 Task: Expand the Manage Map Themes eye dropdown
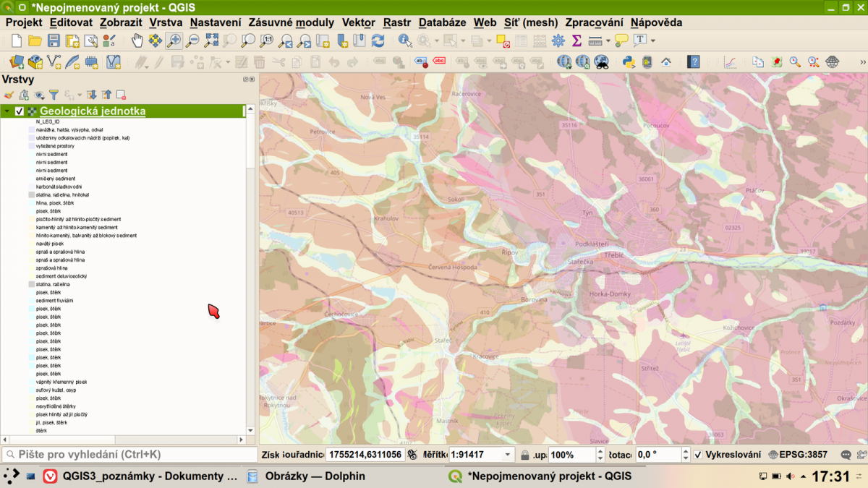pyautogui.click(x=39, y=95)
